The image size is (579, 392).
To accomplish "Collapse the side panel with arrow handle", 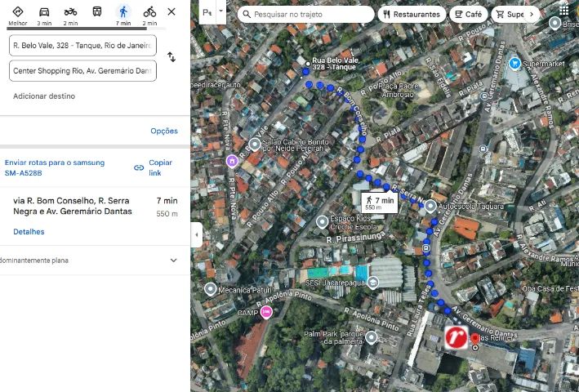I will point(195,234).
